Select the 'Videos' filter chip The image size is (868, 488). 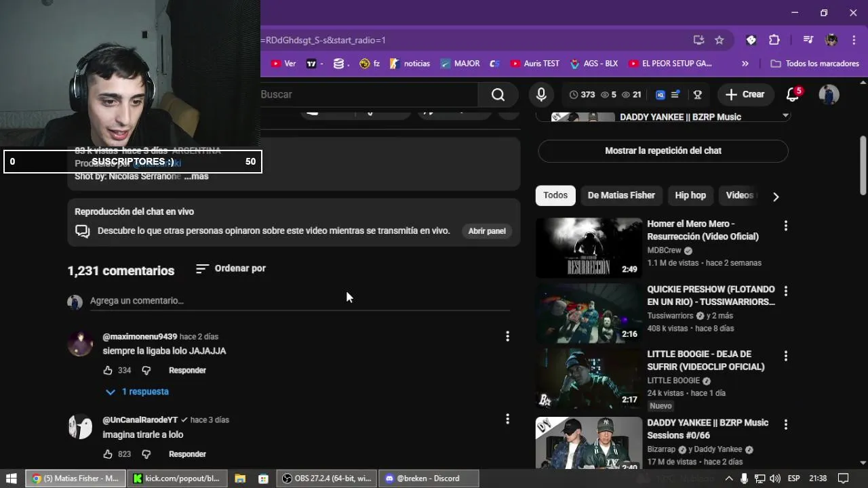739,195
